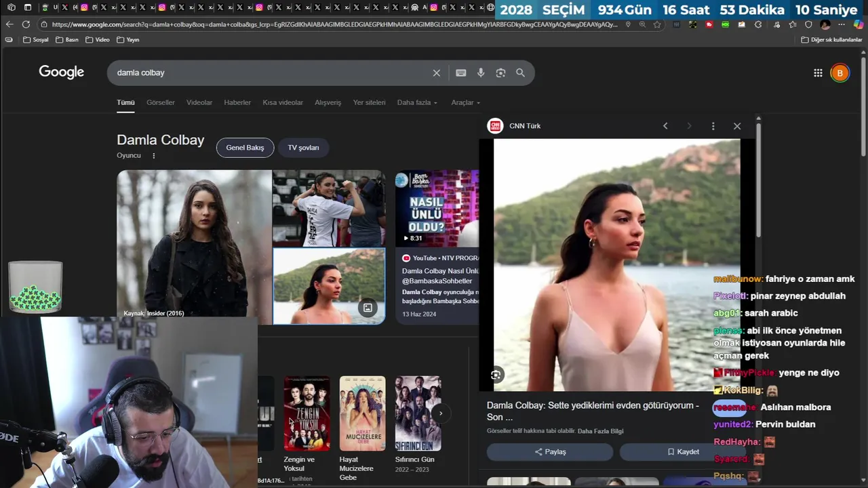Click the large seaside photo in panel
The image size is (868, 488).
click(x=616, y=265)
